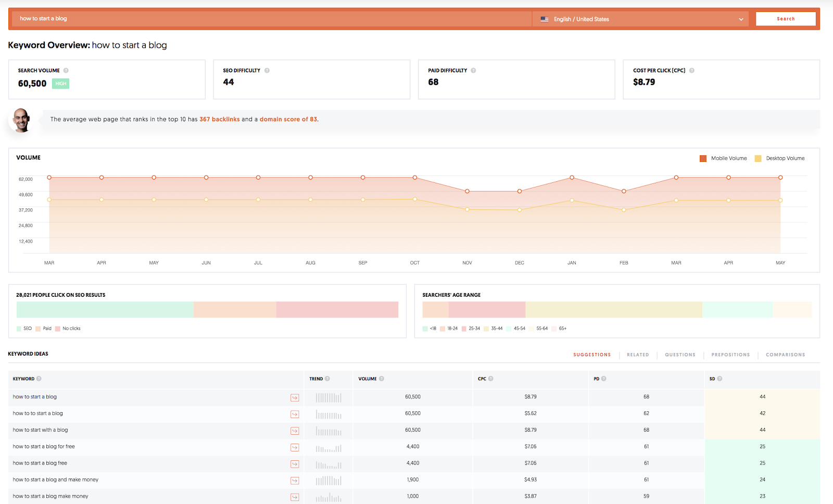Click the help icon beside the SD column header
The image size is (833, 504).
pos(720,379)
